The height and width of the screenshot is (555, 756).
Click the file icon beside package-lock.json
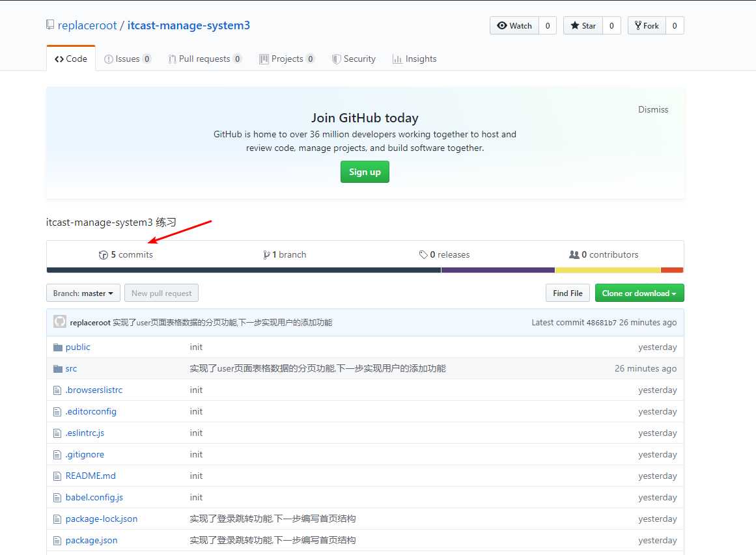pyautogui.click(x=57, y=519)
